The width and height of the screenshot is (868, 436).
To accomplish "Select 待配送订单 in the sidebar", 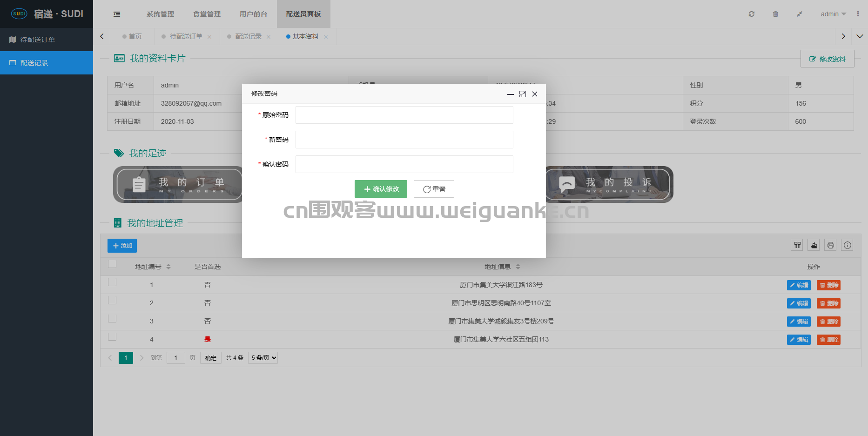I will (47, 40).
